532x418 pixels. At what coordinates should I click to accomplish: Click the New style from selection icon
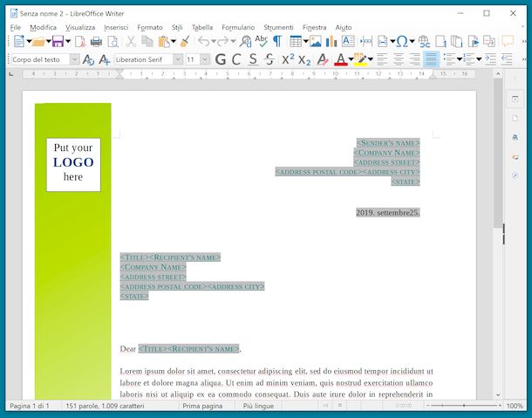click(105, 59)
